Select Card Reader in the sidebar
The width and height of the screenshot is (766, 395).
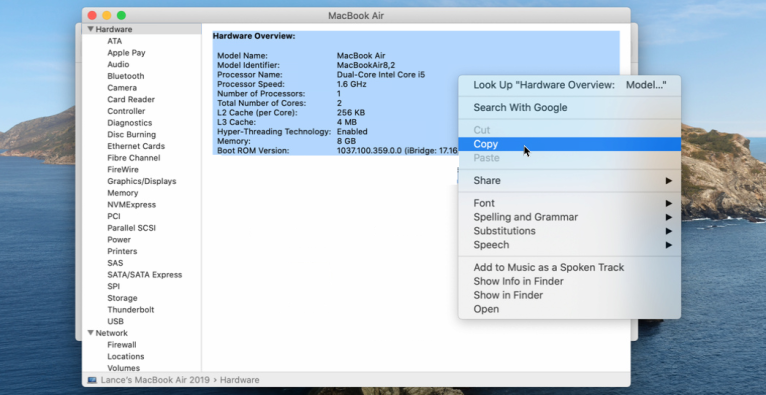[x=131, y=100]
